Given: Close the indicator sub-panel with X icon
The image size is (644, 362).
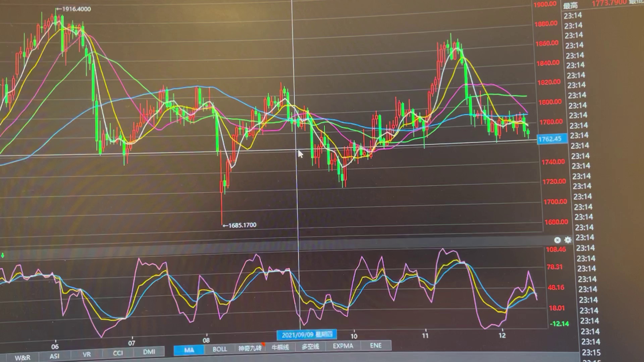Looking at the screenshot, I should tap(557, 240).
